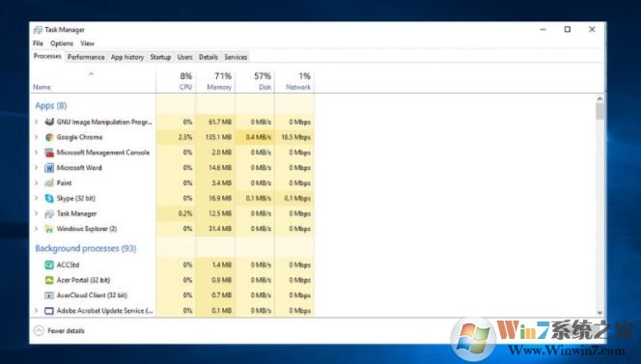Expand the Adobe Acrobat Update Service row
The image size is (641, 364).
pos(36,311)
